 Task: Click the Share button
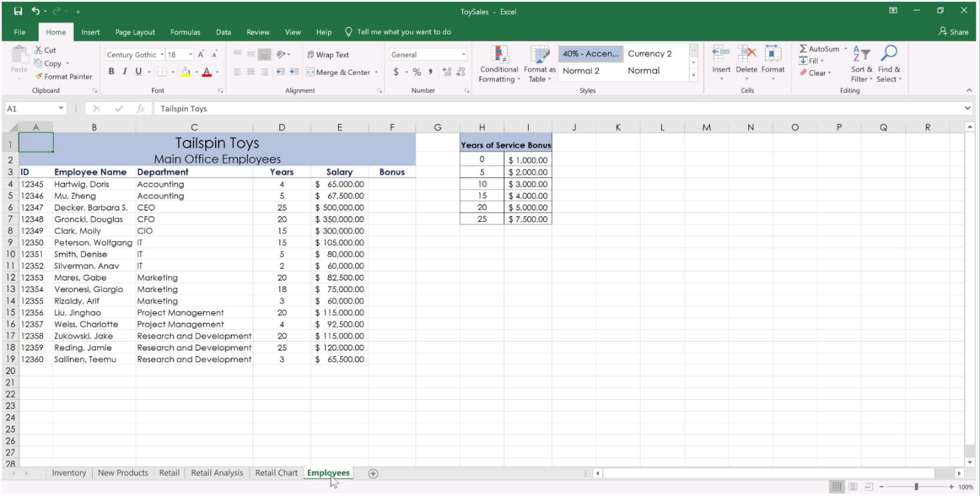click(954, 32)
